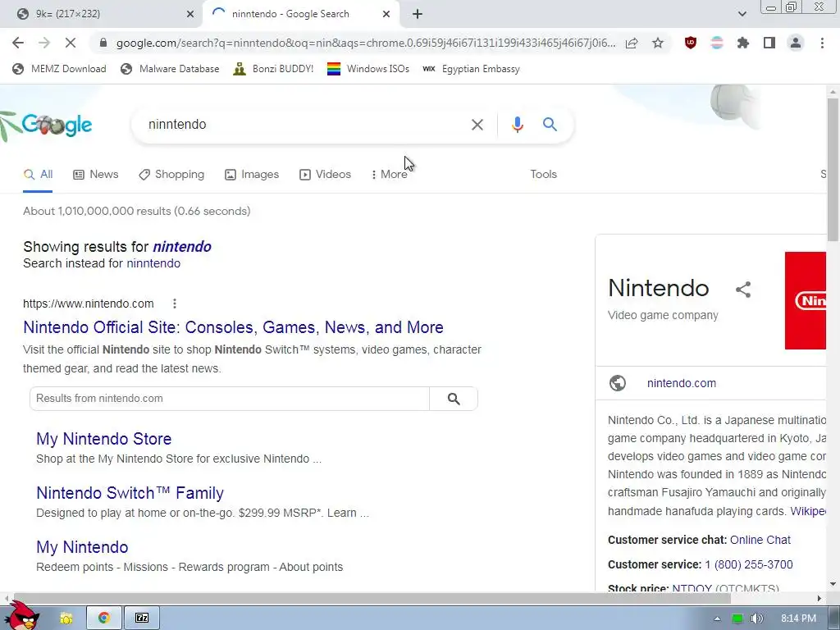Click the forward navigation arrow

(44, 43)
